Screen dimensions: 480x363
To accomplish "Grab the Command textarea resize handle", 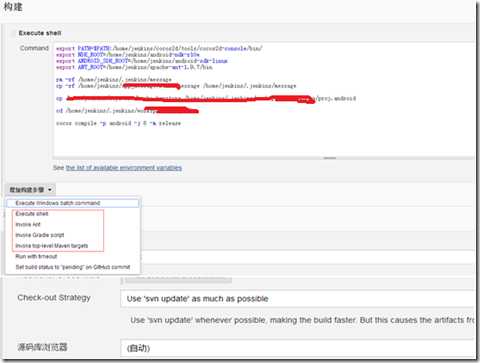I will pos(330,158).
